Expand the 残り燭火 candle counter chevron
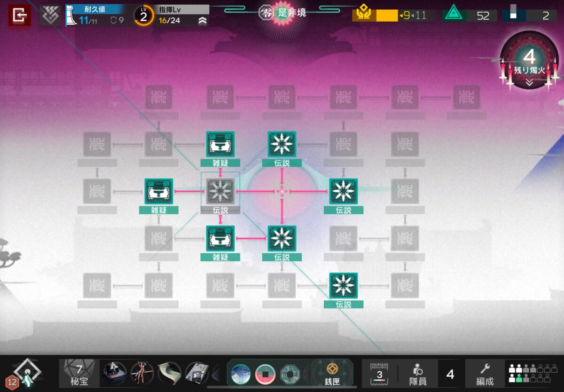The height and width of the screenshot is (392, 564). pos(529,82)
